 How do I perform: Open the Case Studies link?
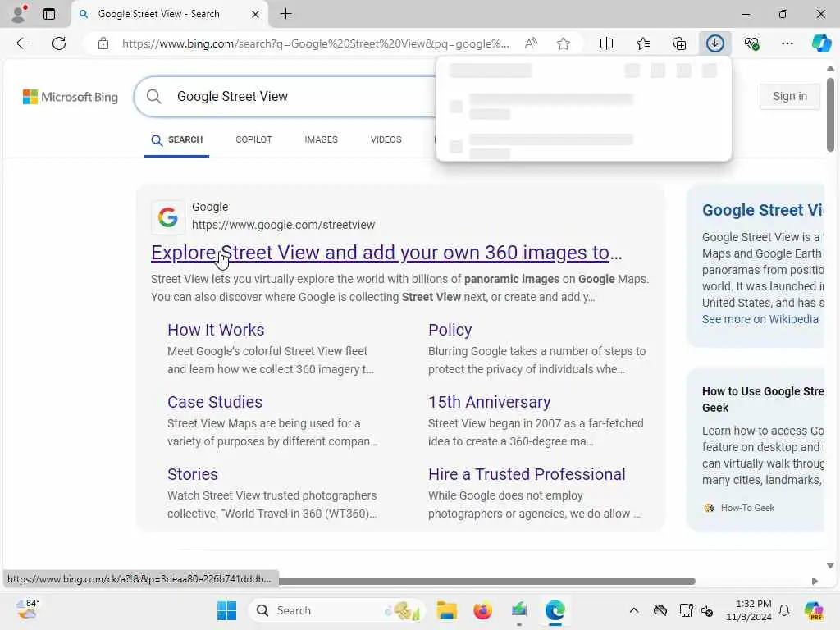(x=215, y=402)
